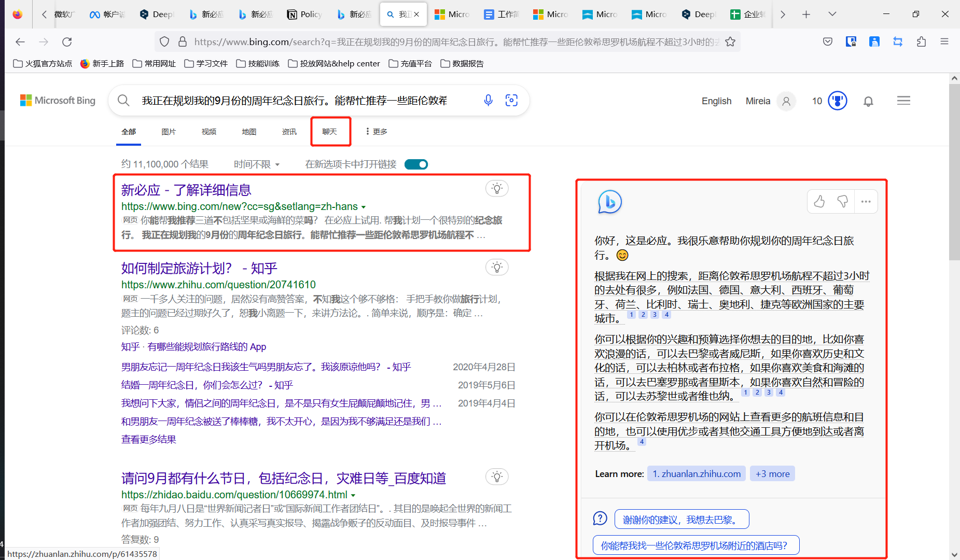Close the active Bing search tab
Screen dimensions: 960x560
(x=416, y=15)
